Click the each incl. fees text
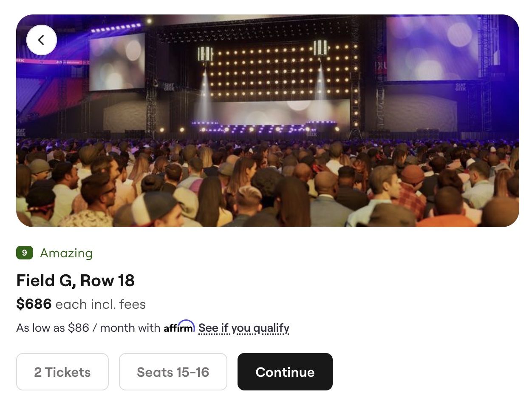Screen dimensions: 532x410 click(x=100, y=305)
